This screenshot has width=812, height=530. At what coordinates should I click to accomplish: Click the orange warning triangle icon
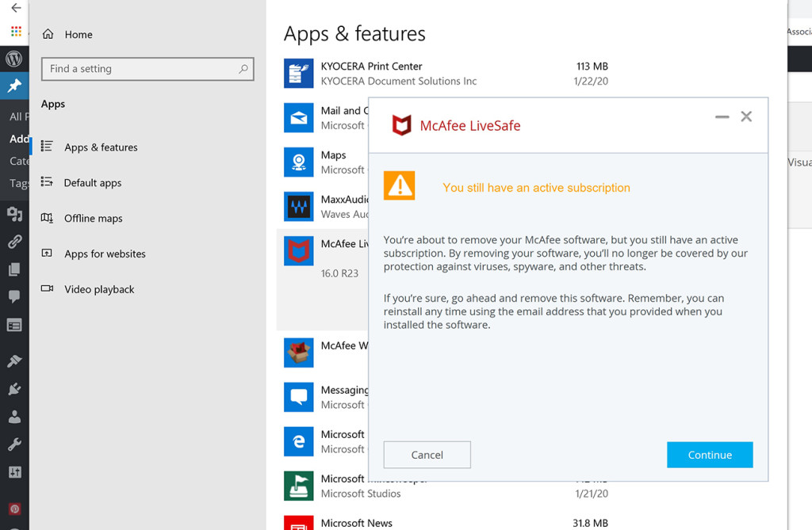click(400, 185)
